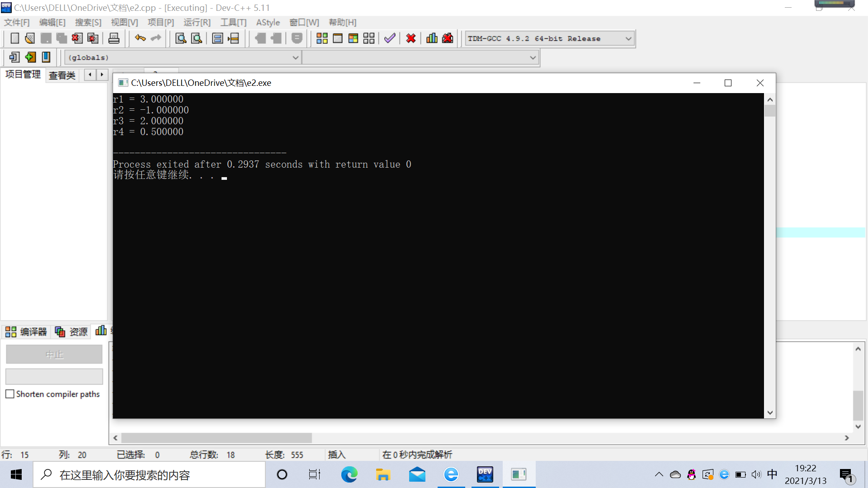Viewport: 868px width, 488px height.
Task: Click the Compile and Run multicolor icon
Action: (x=353, y=38)
